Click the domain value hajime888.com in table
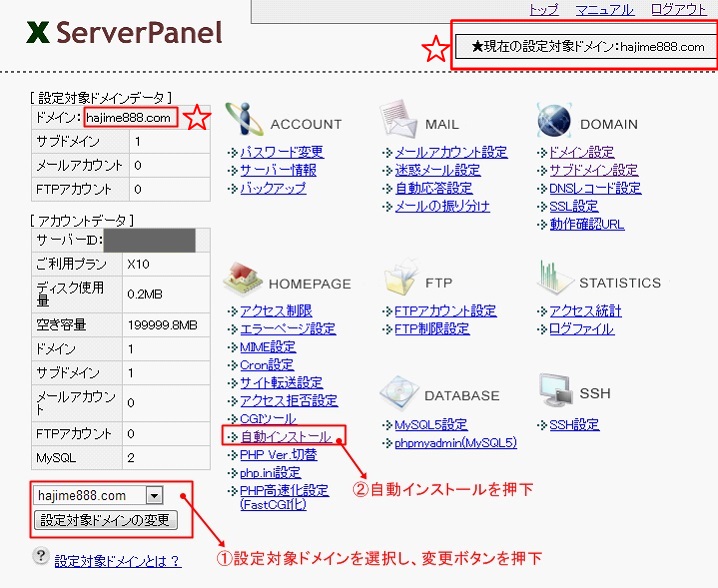The width and height of the screenshot is (718, 588). tap(128, 118)
